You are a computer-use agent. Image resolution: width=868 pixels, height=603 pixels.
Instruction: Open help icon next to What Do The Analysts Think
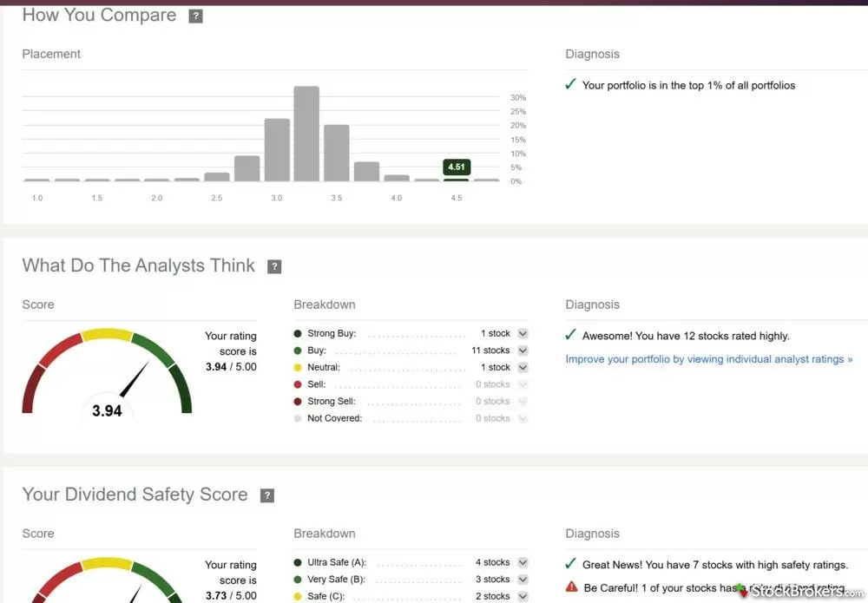click(x=274, y=266)
